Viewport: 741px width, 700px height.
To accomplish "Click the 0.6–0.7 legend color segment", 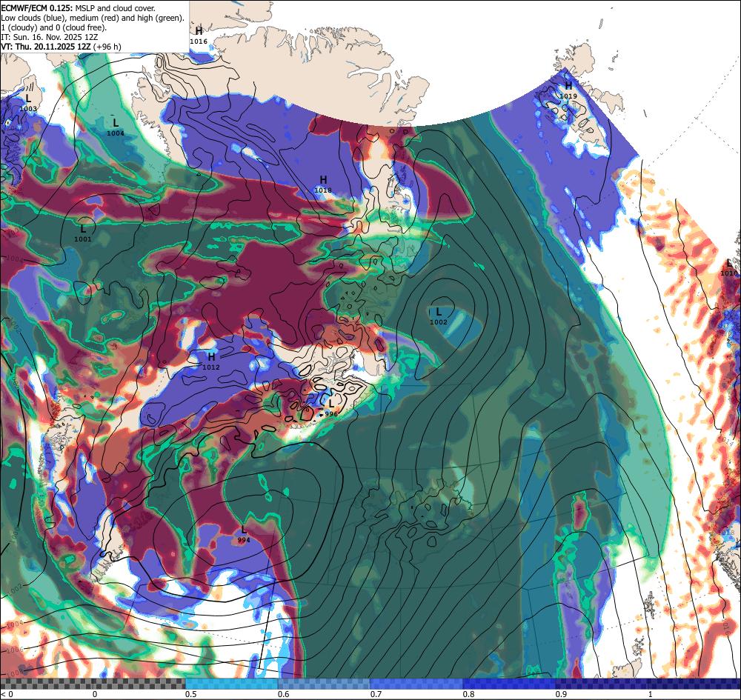I will tap(325, 684).
